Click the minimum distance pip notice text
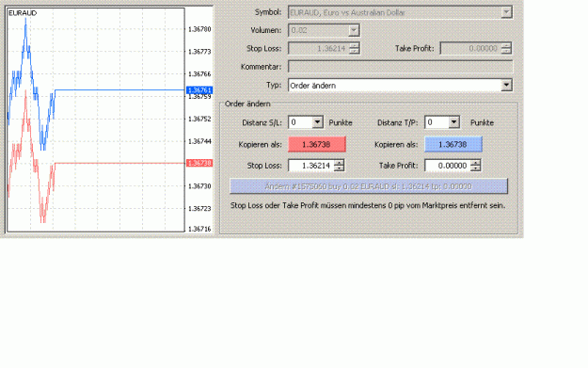The width and height of the screenshot is (588, 368). [368, 205]
